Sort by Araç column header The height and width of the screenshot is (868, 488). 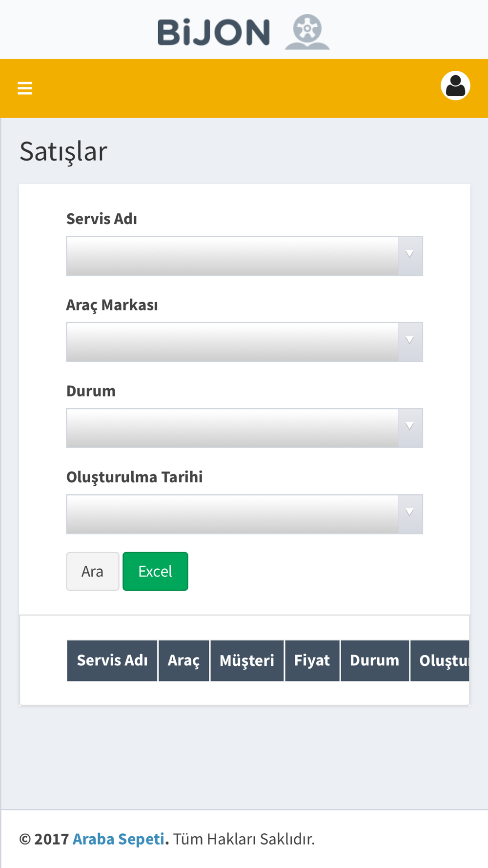click(184, 661)
